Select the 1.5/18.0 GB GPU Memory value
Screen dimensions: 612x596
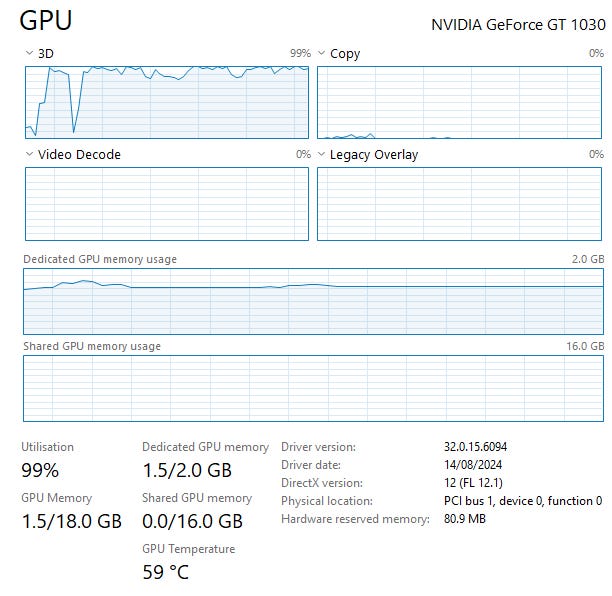(71, 521)
